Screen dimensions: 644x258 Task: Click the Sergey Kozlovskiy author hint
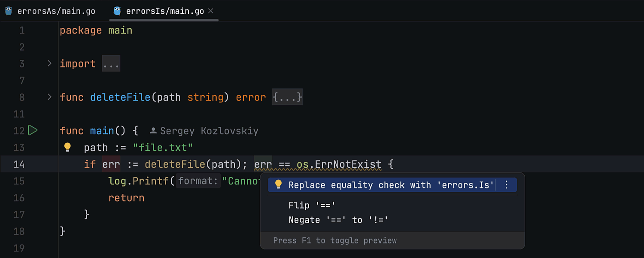coord(209,131)
